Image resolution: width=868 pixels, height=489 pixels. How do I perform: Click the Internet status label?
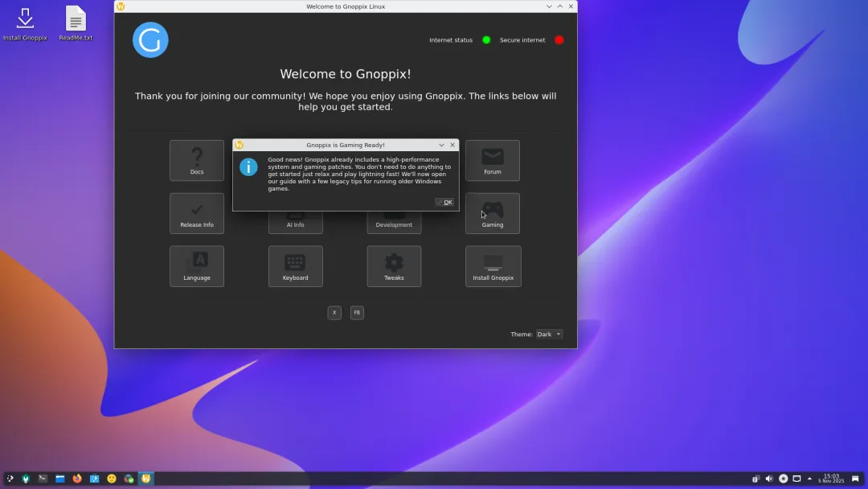coord(451,40)
